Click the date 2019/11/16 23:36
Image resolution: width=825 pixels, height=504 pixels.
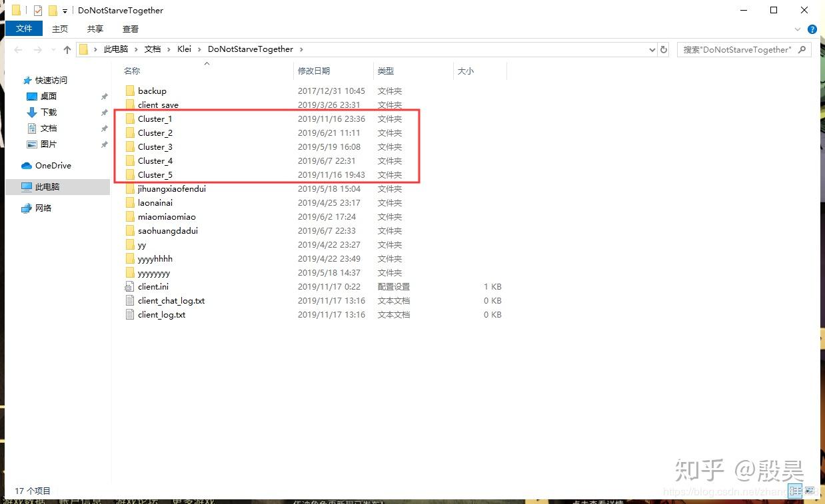tap(331, 119)
